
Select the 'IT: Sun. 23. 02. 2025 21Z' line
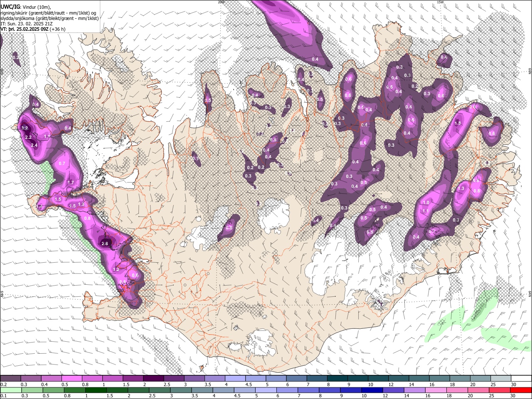(27, 24)
